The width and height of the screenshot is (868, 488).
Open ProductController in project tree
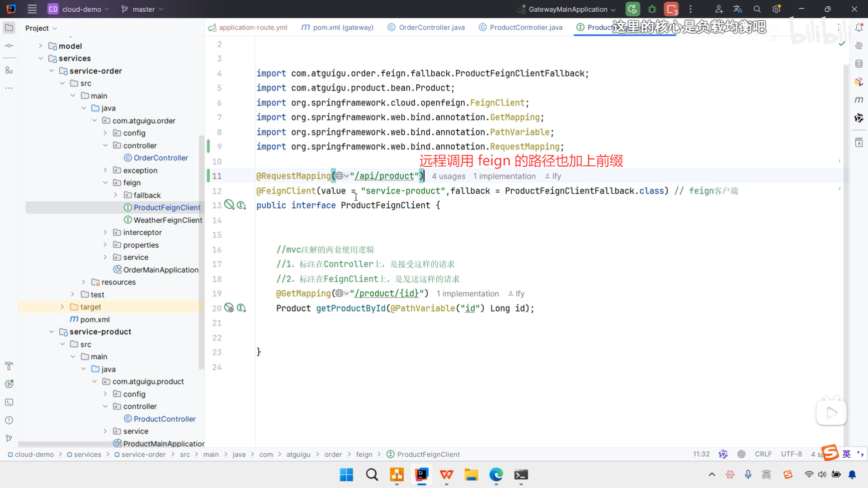pyautogui.click(x=165, y=419)
